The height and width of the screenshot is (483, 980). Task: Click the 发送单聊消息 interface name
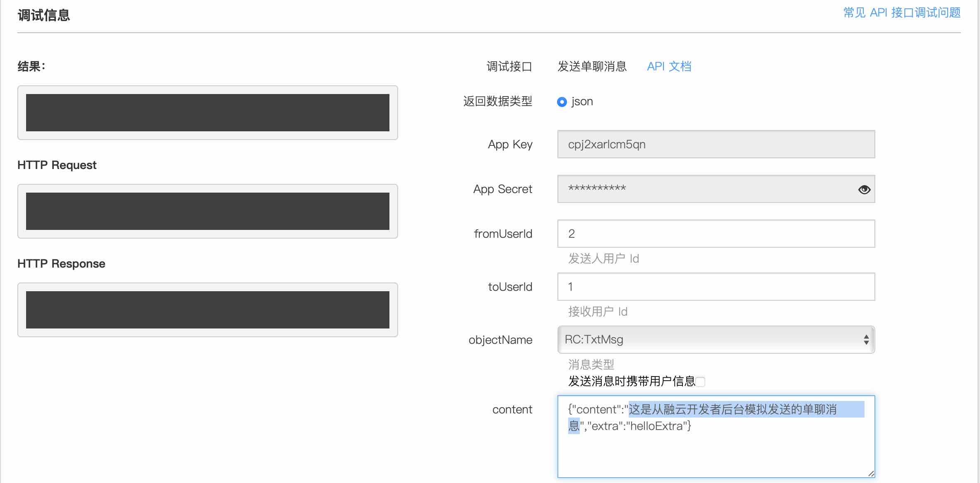(x=592, y=66)
